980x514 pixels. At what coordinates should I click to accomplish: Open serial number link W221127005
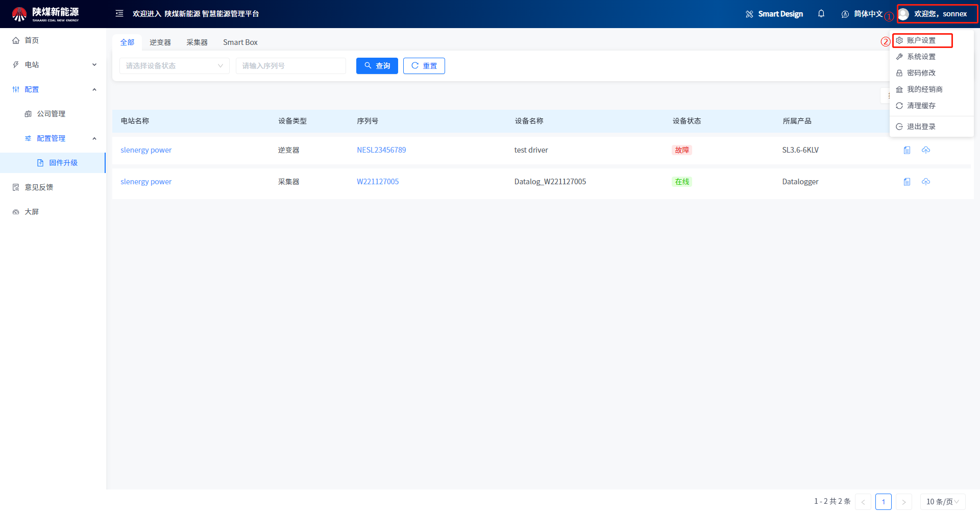click(x=378, y=182)
